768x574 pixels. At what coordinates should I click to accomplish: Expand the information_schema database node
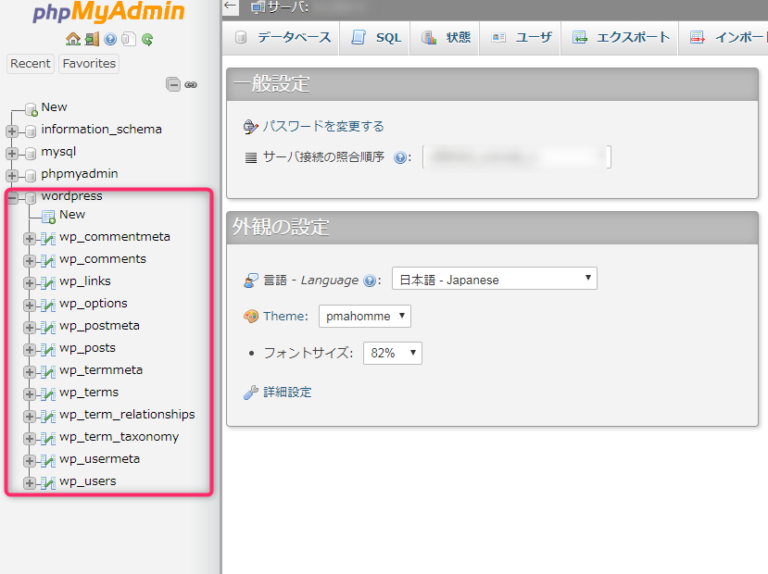click(x=12, y=130)
